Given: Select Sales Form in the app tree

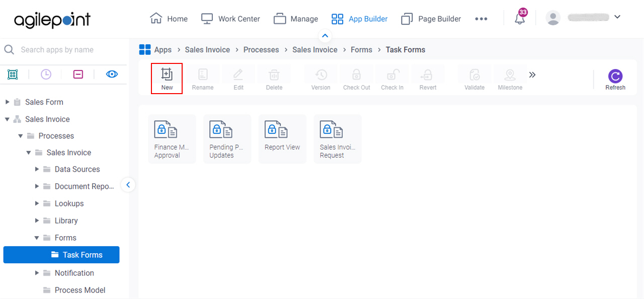Looking at the screenshot, I should 44,102.
